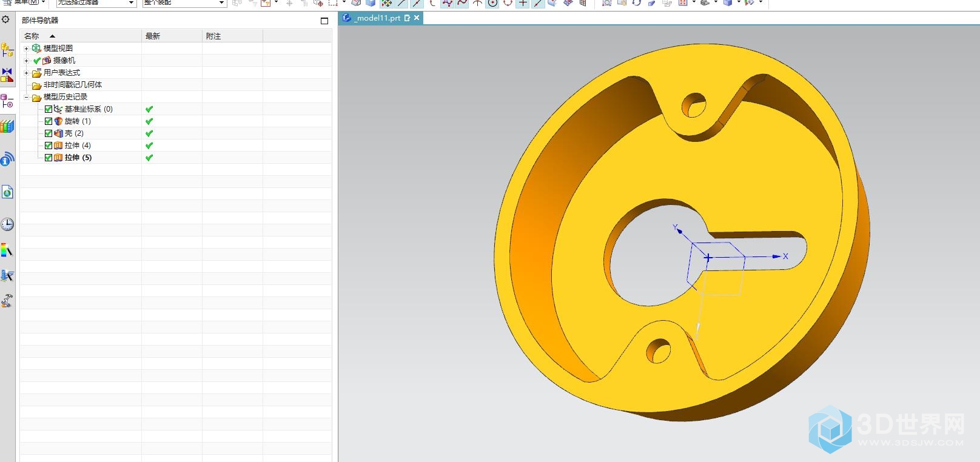The height and width of the screenshot is (462, 980).
Task: Click the arc center snap icon
Action: click(492, 3)
